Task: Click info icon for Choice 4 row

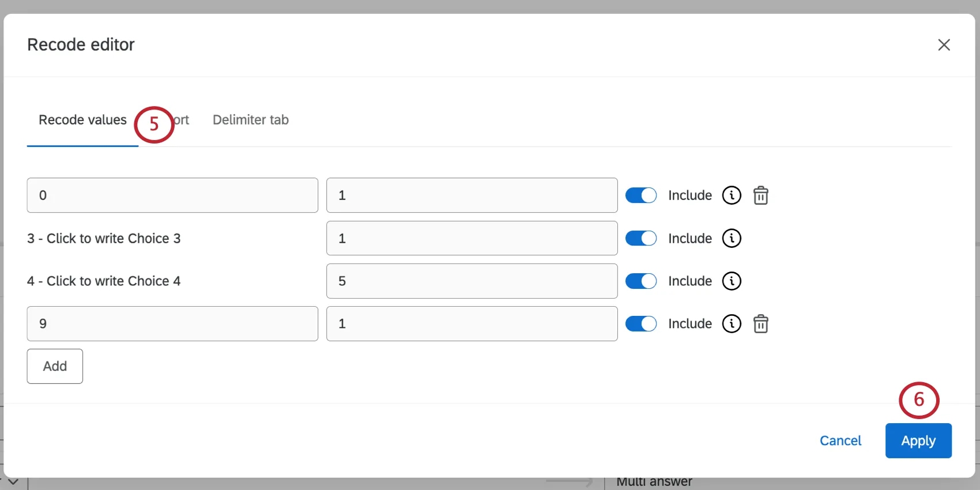Action: tap(732, 281)
